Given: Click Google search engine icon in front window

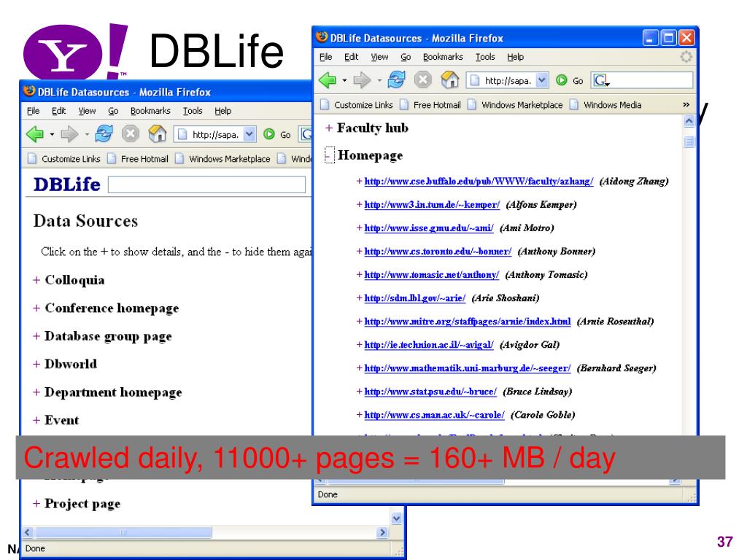Looking at the screenshot, I should (x=601, y=80).
